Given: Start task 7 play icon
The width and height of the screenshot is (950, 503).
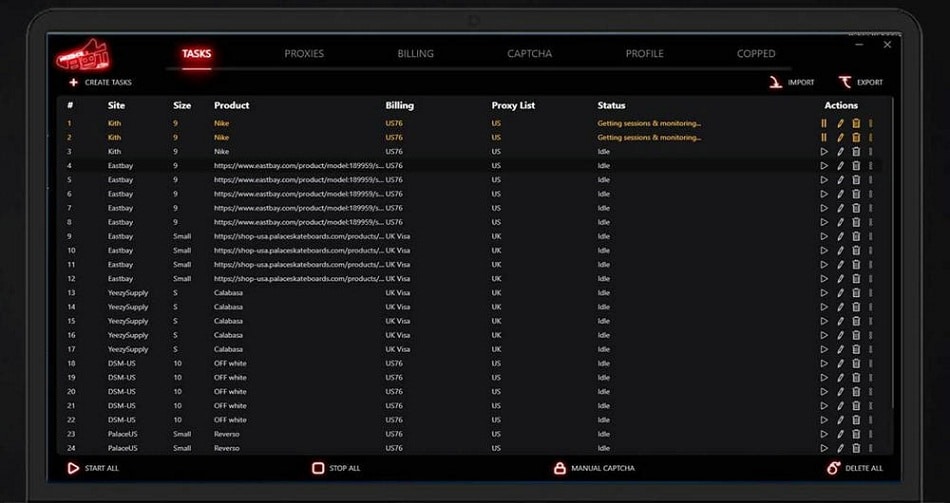Looking at the screenshot, I should (x=823, y=208).
